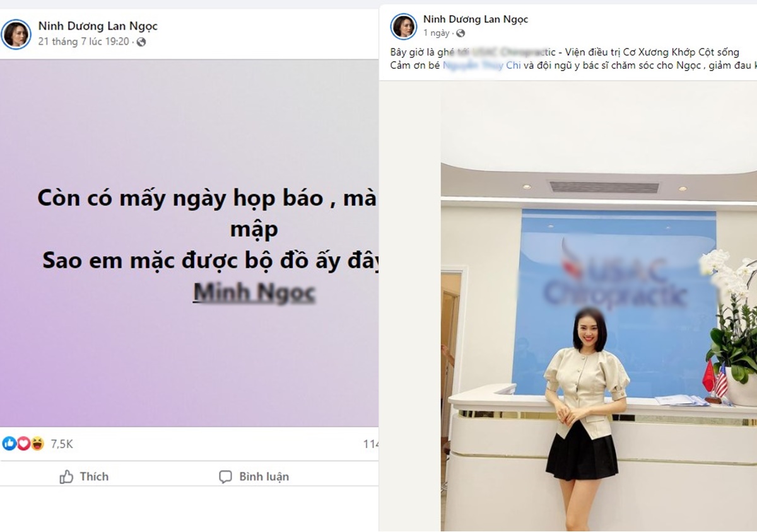
Task: Open the tagged name Thùy Chi link
Action: click(482, 66)
